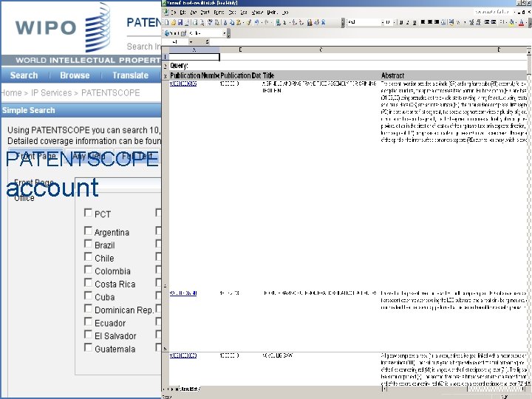
Task: Switch to WIPO Browse tab
Action: tap(75, 75)
